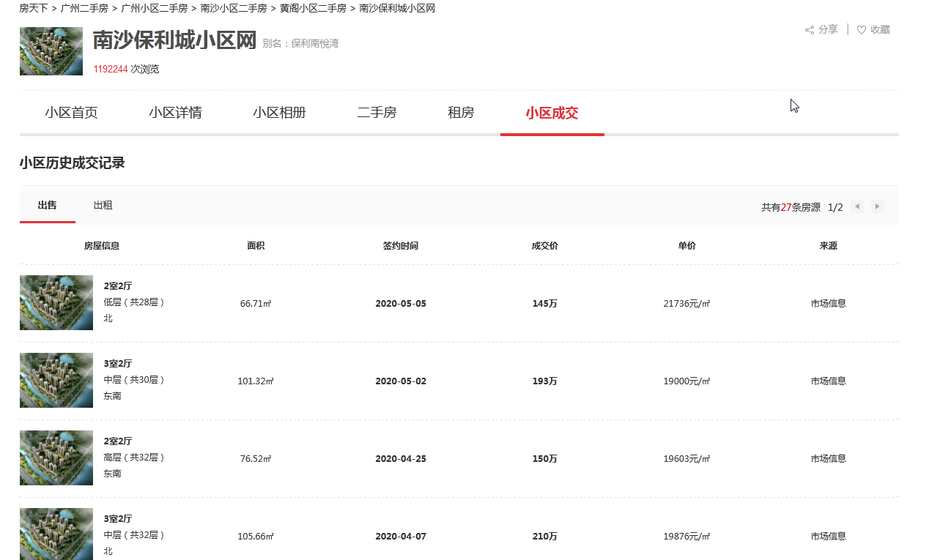The height and width of the screenshot is (560, 929).
Task: Click the share icon (分享)
Action: [x=810, y=30]
